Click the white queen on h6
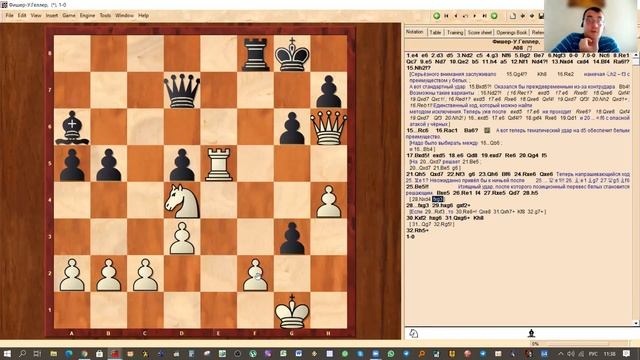 tap(329, 128)
